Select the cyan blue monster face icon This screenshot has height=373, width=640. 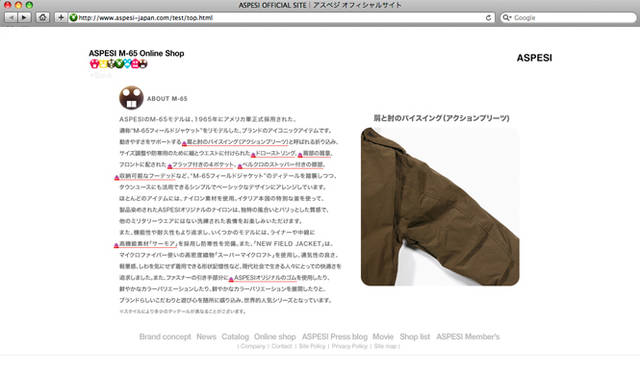pyautogui.click(x=127, y=64)
